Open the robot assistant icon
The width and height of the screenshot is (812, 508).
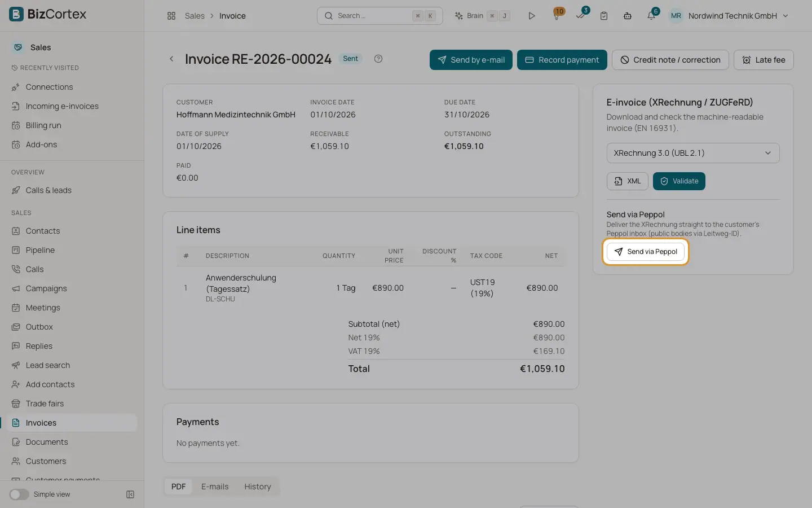click(x=628, y=16)
